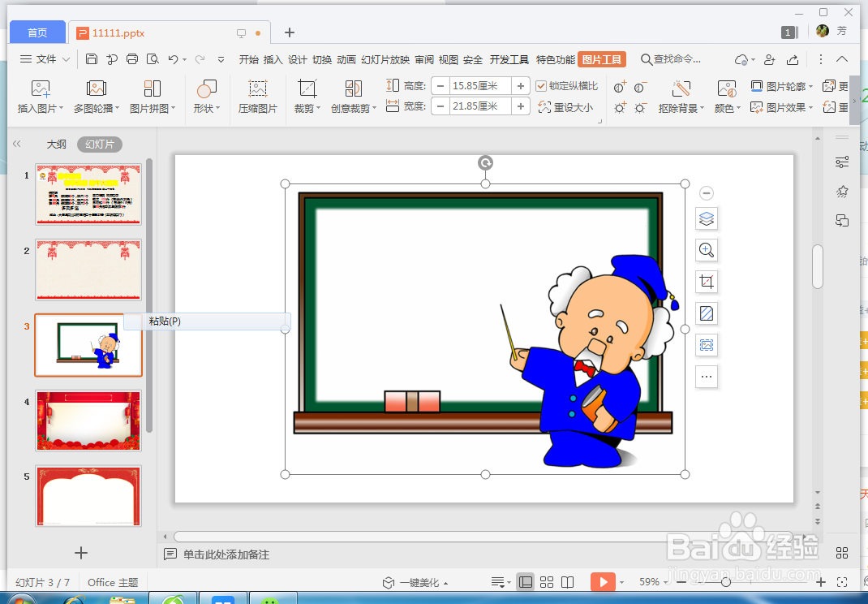Switch to slide sorter view in status bar
Image resolution: width=868 pixels, height=604 pixels.
coord(546,582)
